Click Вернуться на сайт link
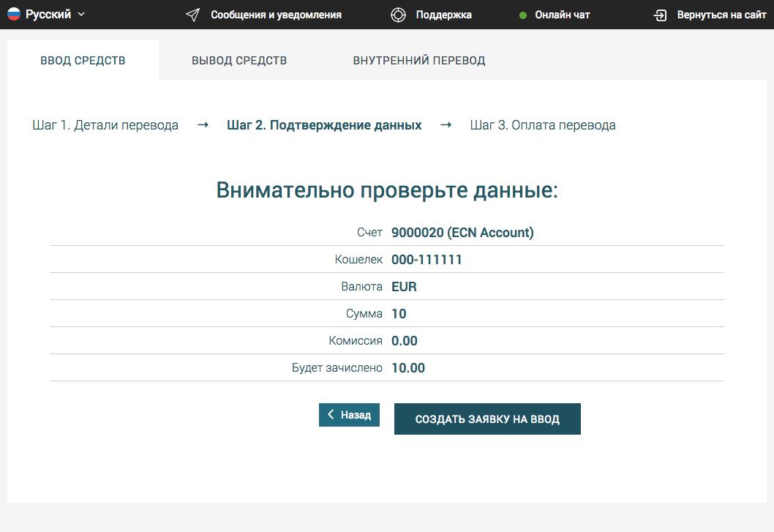The image size is (774, 532). [x=721, y=15]
